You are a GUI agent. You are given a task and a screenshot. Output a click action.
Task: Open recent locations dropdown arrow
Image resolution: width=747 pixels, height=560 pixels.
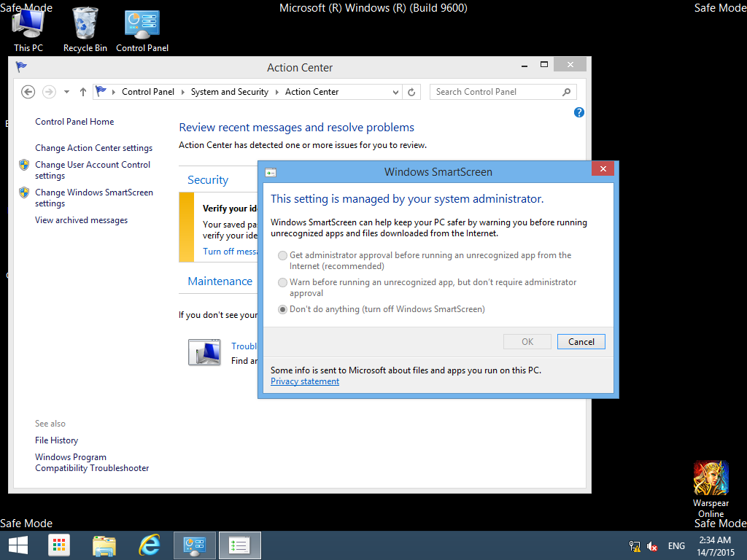[66, 92]
